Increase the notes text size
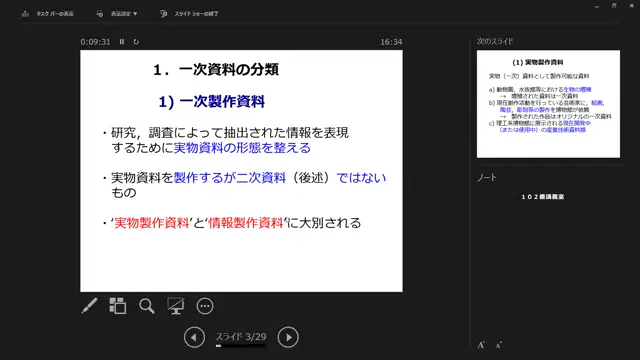Viewport: 640px width, 360px height. tap(481, 345)
